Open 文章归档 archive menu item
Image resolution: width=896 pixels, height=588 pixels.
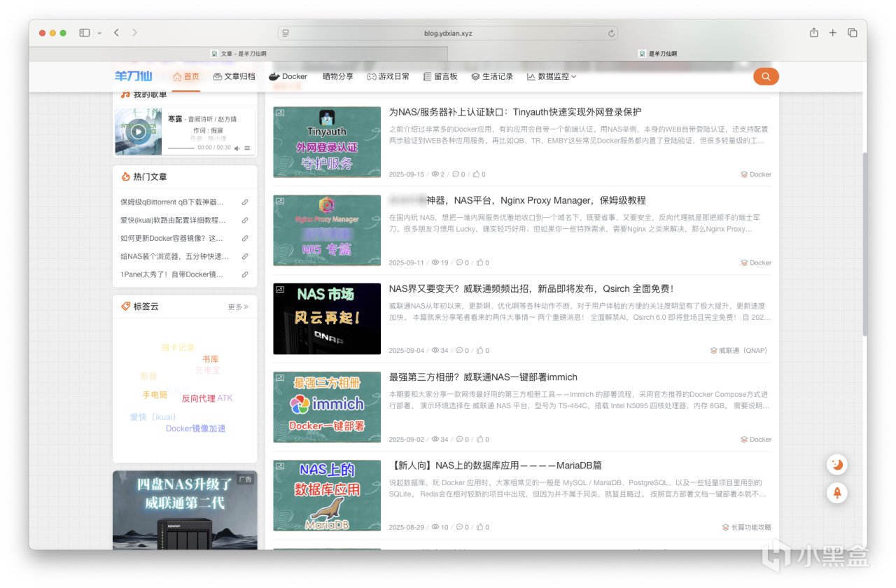[234, 76]
